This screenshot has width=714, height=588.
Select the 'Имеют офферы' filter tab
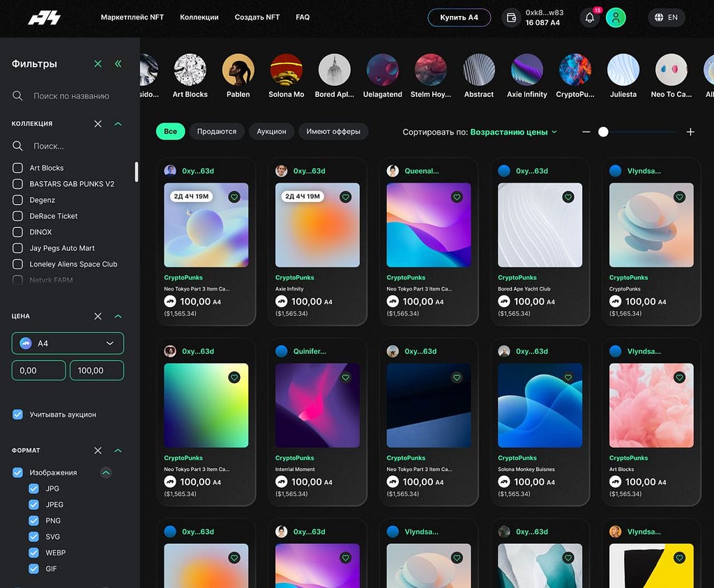[333, 132]
